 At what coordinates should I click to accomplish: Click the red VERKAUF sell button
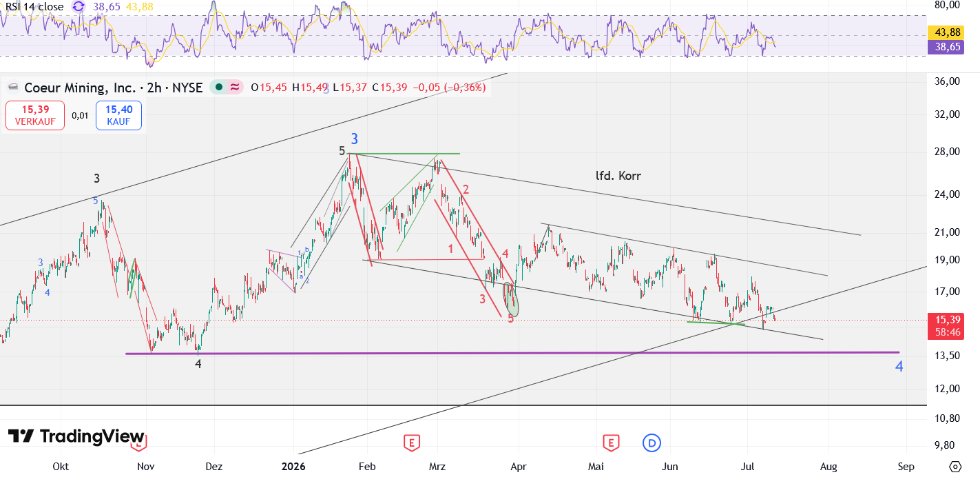coord(34,115)
